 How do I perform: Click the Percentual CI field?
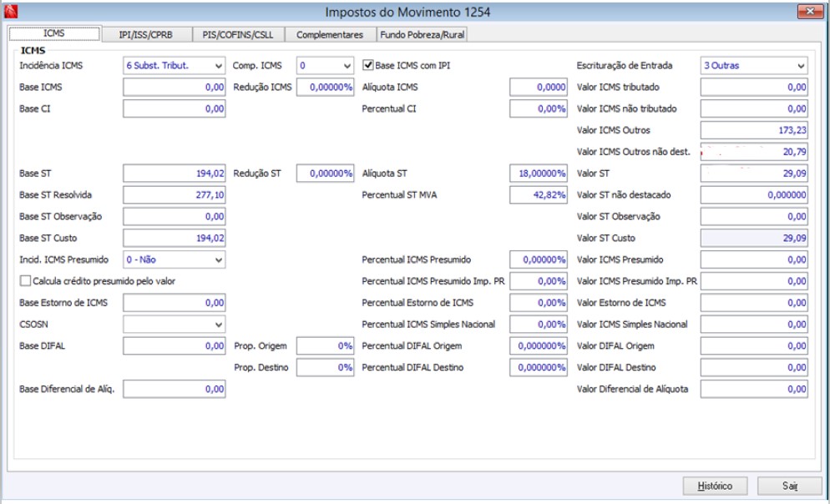[x=539, y=109]
